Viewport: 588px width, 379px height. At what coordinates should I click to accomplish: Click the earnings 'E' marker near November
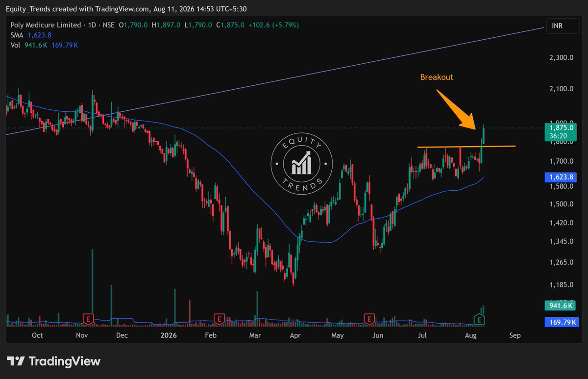click(88, 319)
